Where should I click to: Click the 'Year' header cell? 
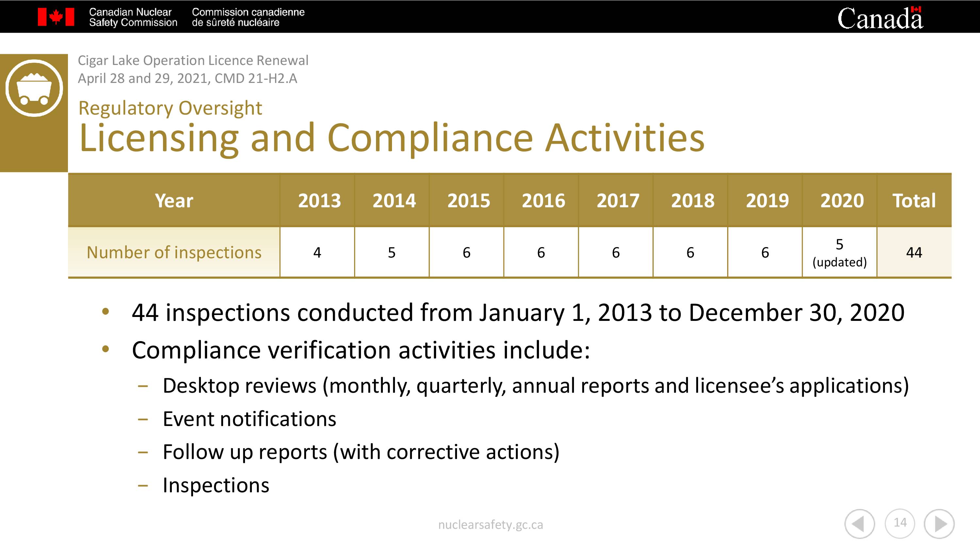pyautogui.click(x=174, y=200)
